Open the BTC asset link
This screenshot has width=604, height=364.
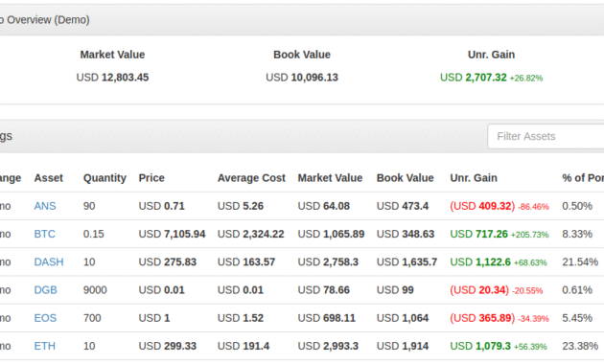(45, 235)
